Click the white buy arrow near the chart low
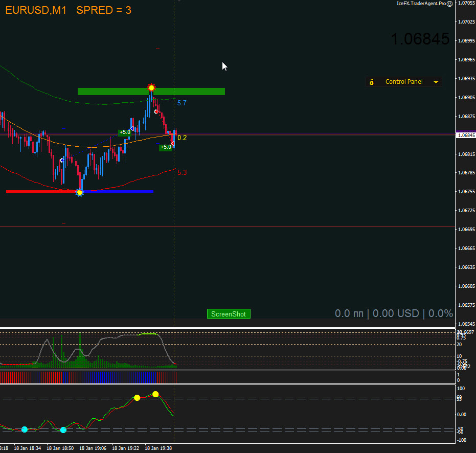This screenshot has width=476, height=453. [62, 161]
